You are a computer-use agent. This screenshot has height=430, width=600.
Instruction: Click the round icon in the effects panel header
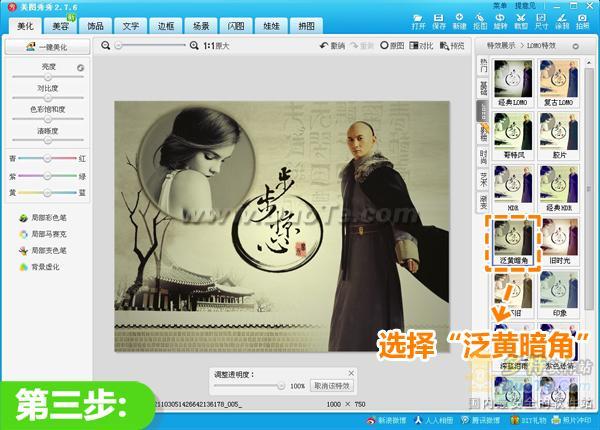pyautogui.click(x=575, y=46)
